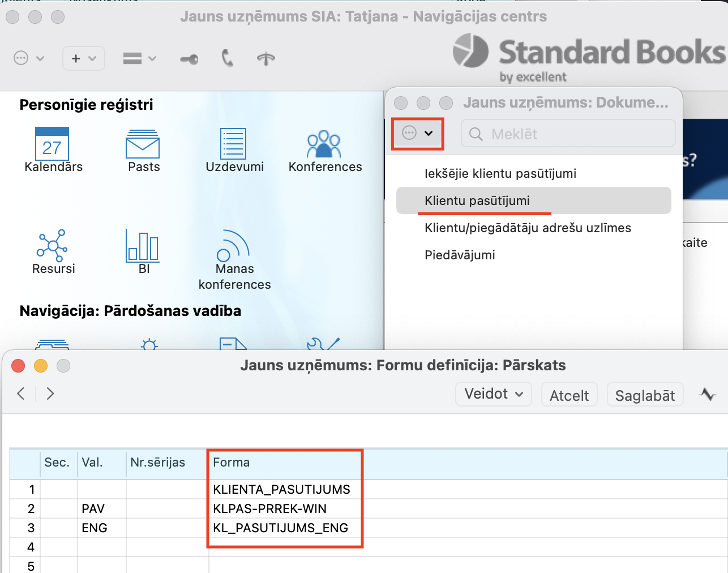The width and height of the screenshot is (728, 573).
Task: Open the Veidot dropdown button
Action: click(x=493, y=394)
